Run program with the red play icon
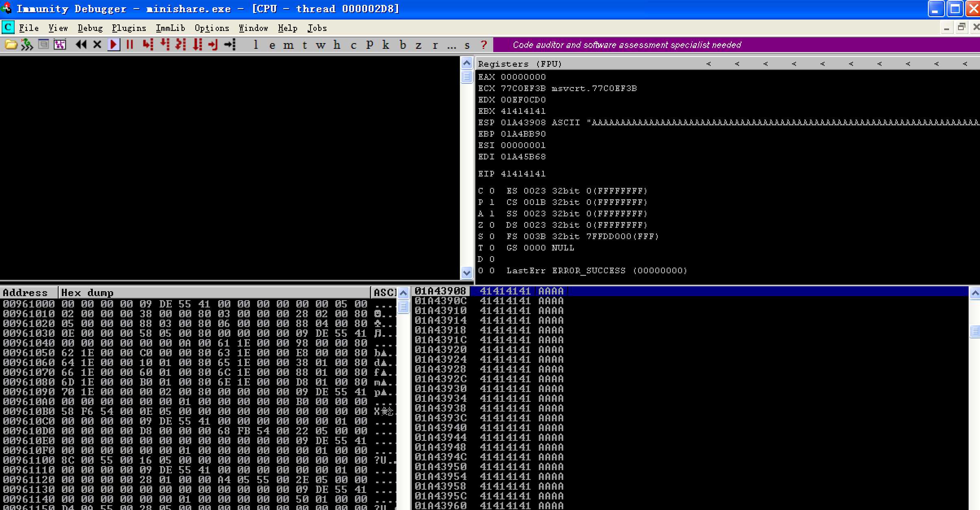This screenshot has height=510, width=980. [114, 45]
